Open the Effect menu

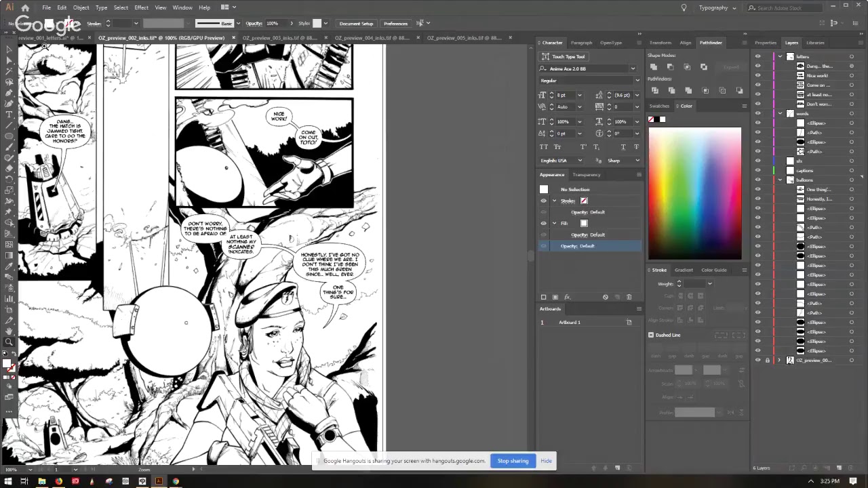tap(141, 7)
